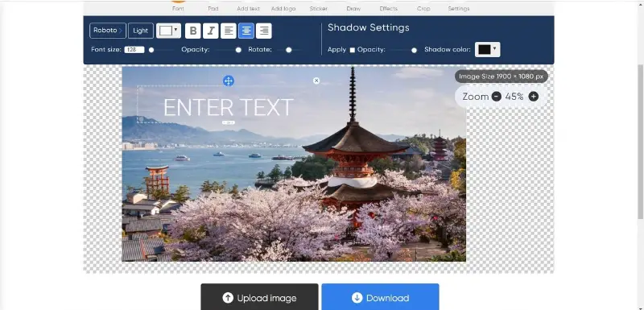Image resolution: width=644 pixels, height=310 pixels.
Task: Switch to the Font tab
Action: [x=178, y=8]
